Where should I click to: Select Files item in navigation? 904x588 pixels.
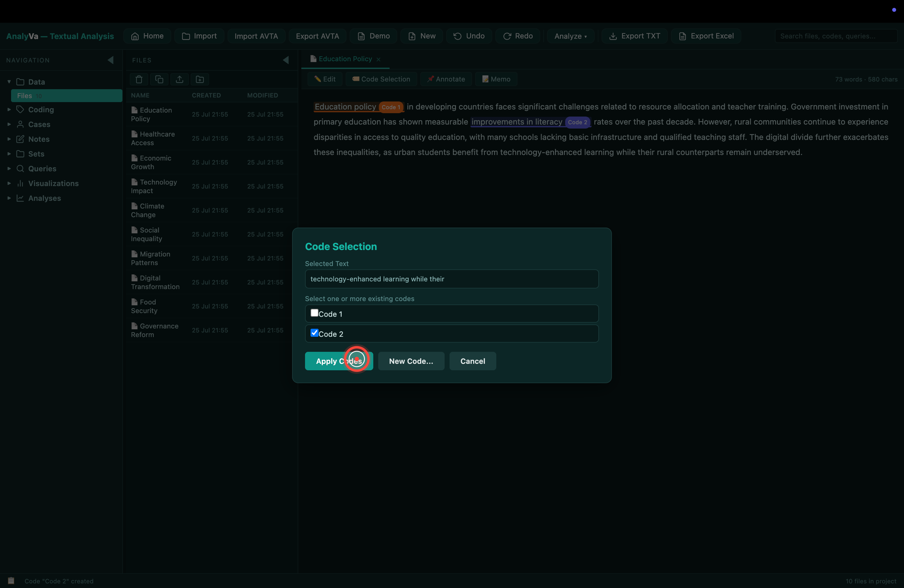(x=66, y=96)
